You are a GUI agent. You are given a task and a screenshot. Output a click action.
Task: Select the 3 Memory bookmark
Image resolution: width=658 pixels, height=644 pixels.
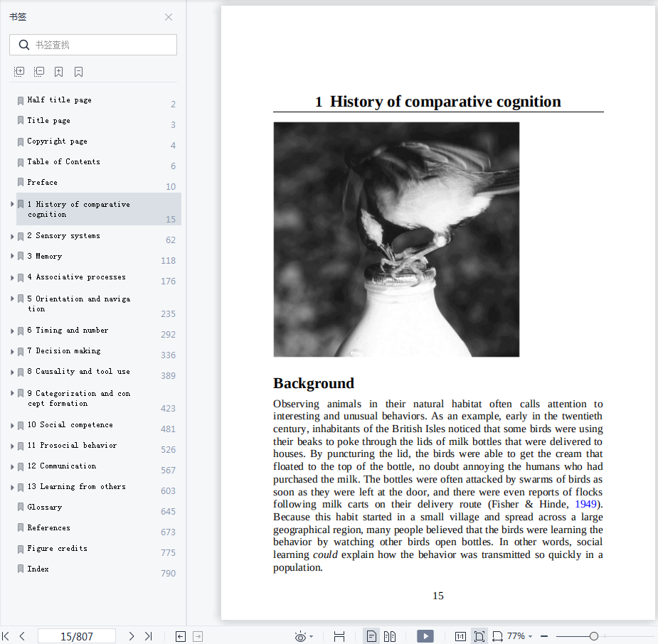pos(45,256)
